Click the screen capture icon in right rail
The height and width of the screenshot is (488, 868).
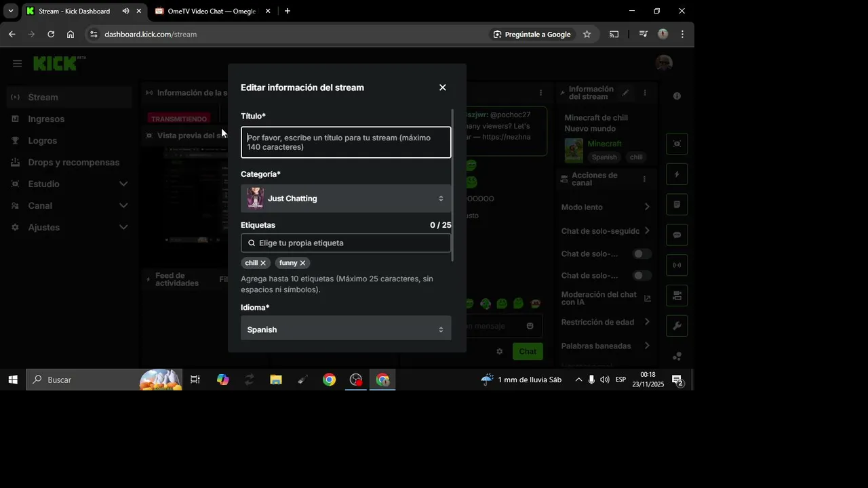point(677,144)
